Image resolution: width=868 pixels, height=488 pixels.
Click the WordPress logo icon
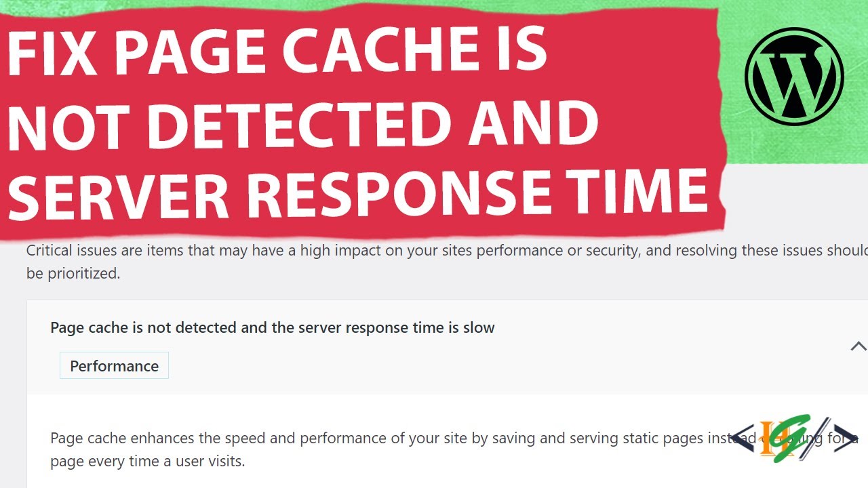(x=794, y=77)
